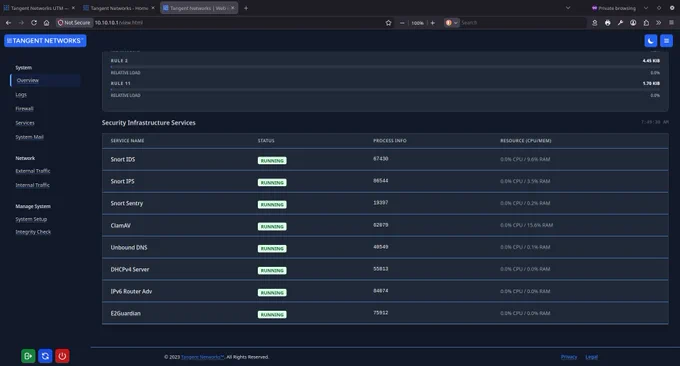Click the RESOURCE (CPU/MEM) column header

tap(526, 141)
